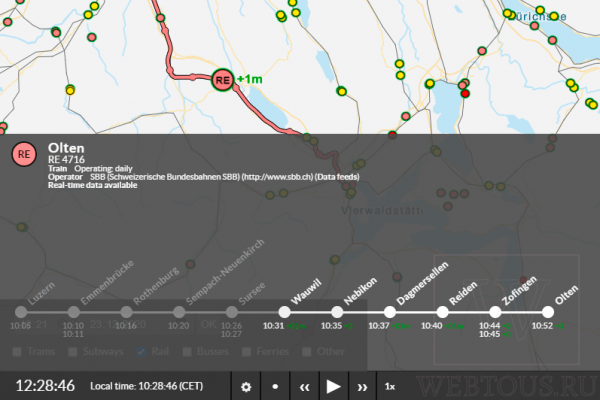Viewport: 600px width, 400px height.
Task: Open the www.sbb.ch operator link
Action: click(278, 177)
